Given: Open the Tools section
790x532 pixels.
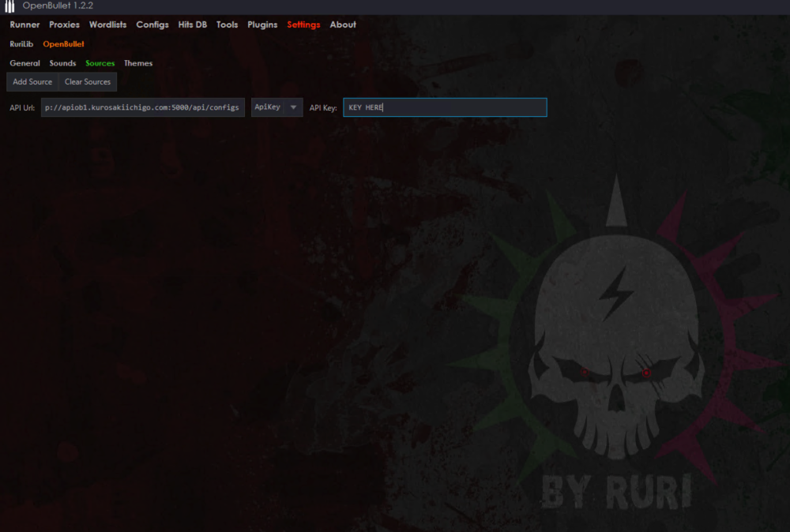Looking at the screenshot, I should (x=227, y=24).
